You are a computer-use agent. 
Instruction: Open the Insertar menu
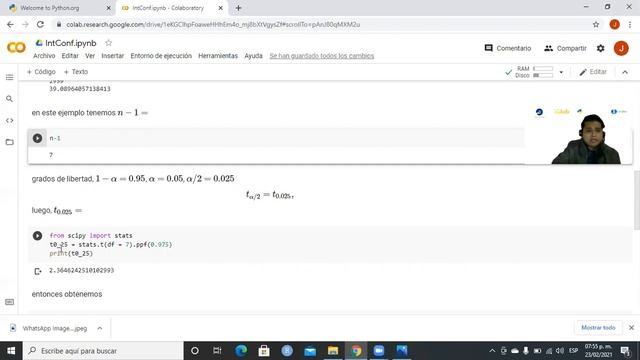(x=113, y=56)
